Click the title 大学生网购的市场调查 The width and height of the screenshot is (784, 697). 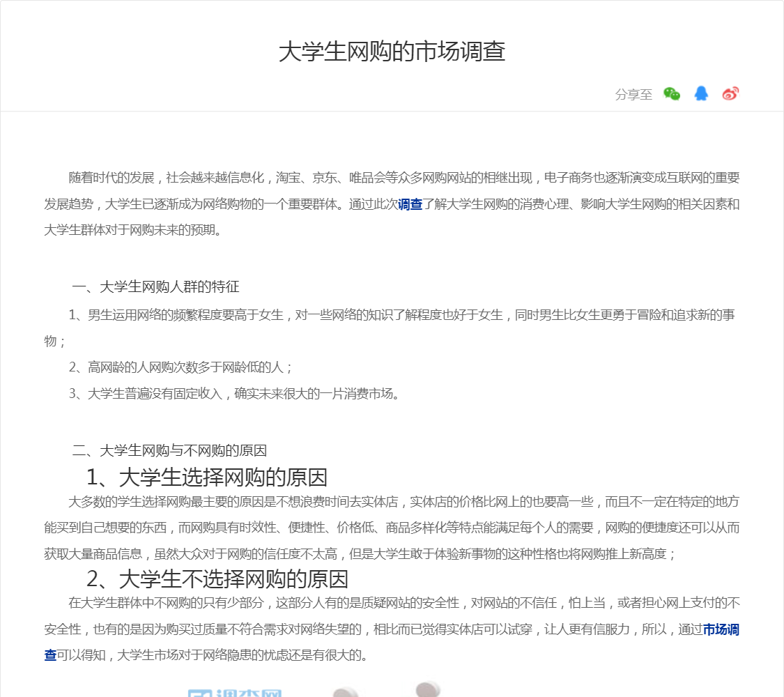(x=392, y=52)
